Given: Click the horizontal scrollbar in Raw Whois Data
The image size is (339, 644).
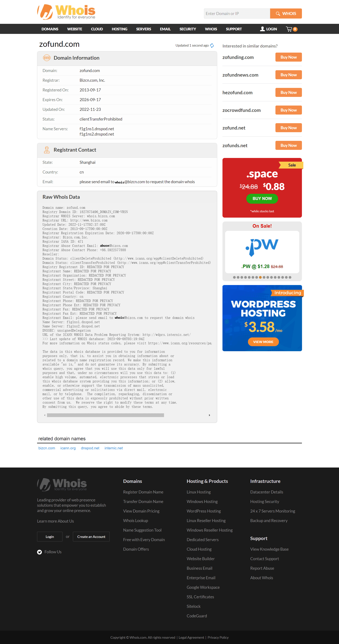Looking at the screenshot, I should (105, 415).
